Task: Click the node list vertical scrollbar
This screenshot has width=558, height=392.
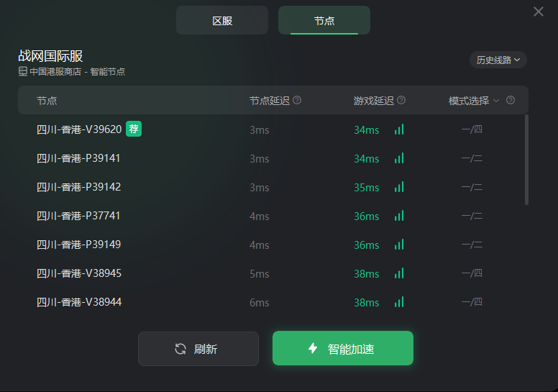Action: tap(526, 160)
